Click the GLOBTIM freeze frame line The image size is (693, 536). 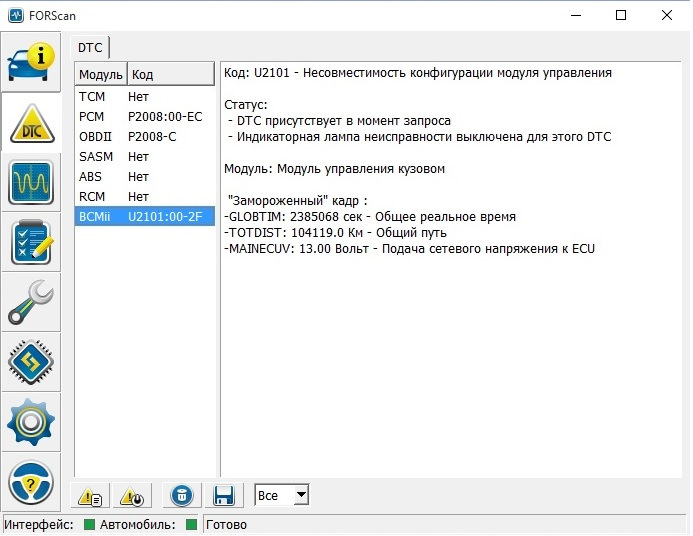tap(370, 217)
